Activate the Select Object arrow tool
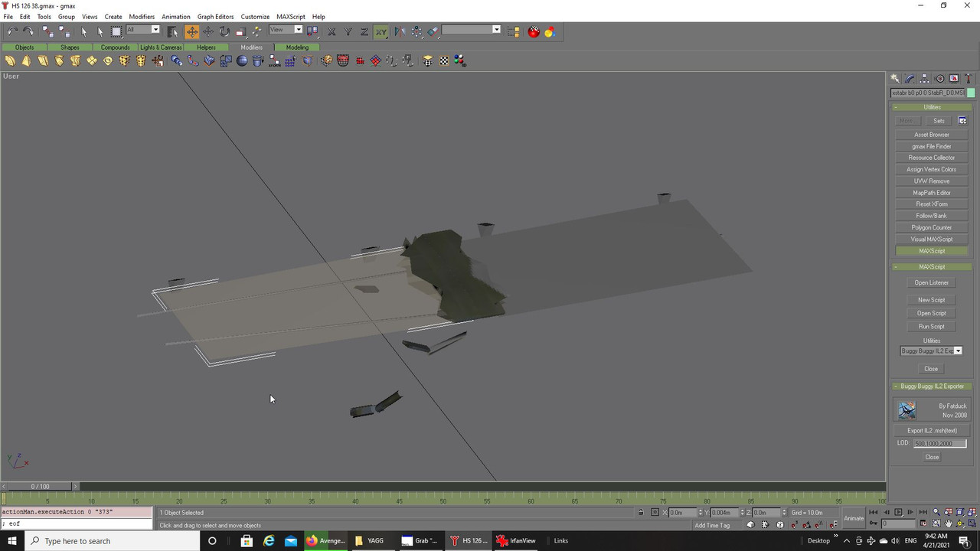The height and width of the screenshot is (551, 980). point(84,31)
